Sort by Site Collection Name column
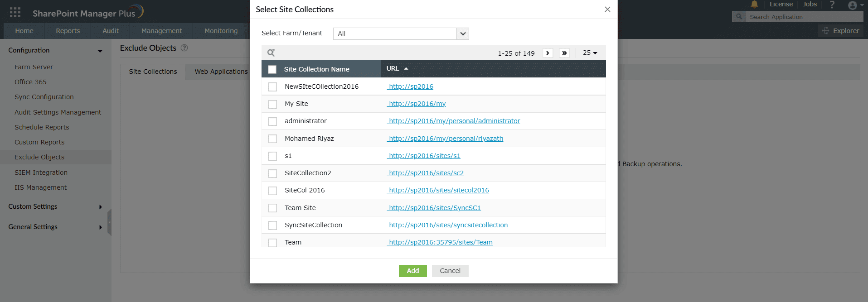Viewport: 868px width, 302px height. point(316,69)
